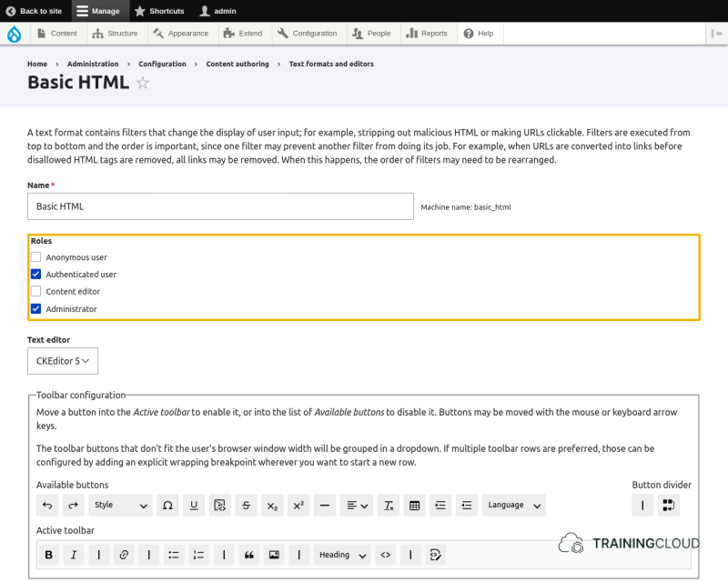728x582 pixels.
Task: Toggle the Manage toolbar tab
Action: (x=98, y=11)
